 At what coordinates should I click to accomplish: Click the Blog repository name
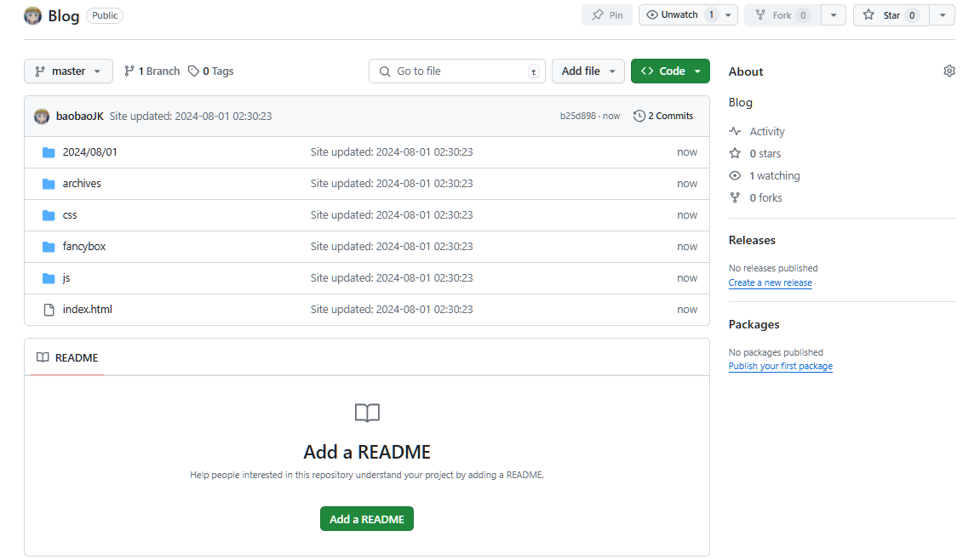(x=64, y=15)
